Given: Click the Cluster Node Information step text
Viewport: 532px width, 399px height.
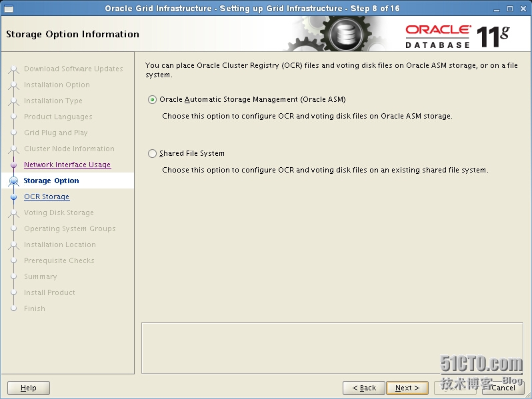Looking at the screenshot, I should tap(69, 149).
